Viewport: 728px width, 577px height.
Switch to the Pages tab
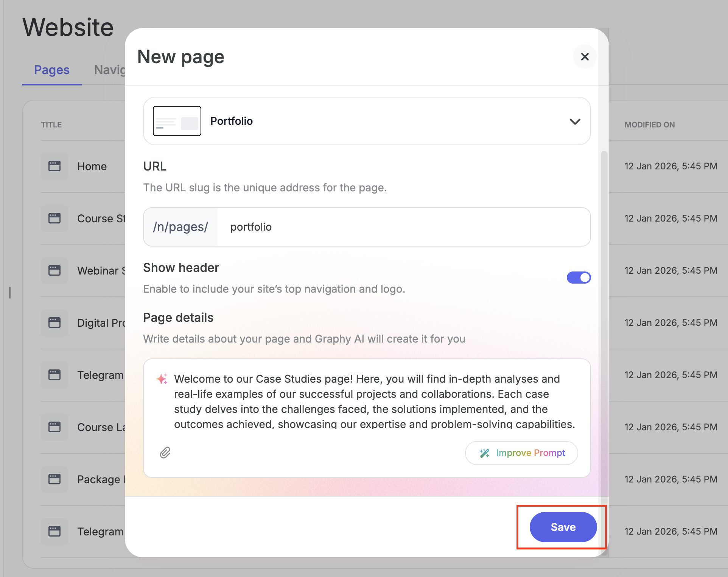[52, 70]
